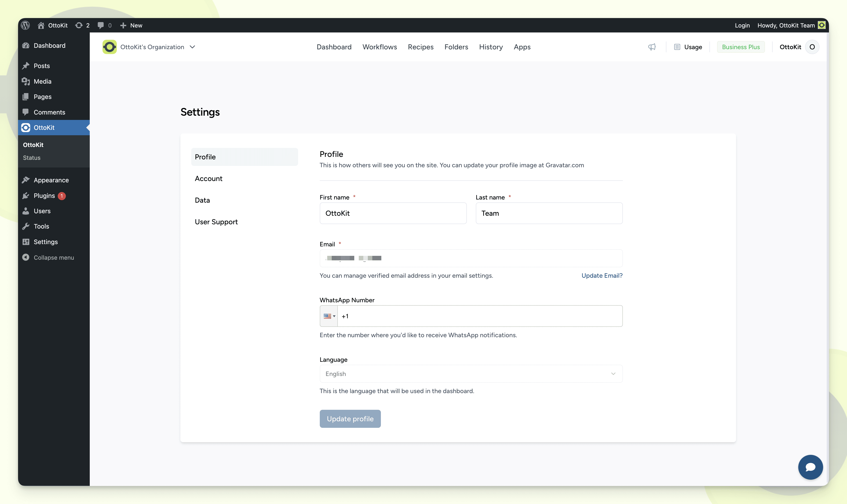Open the Dashboard gauge icon in sidebar
This screenshot has height=504, width=847.
(26, 46)
